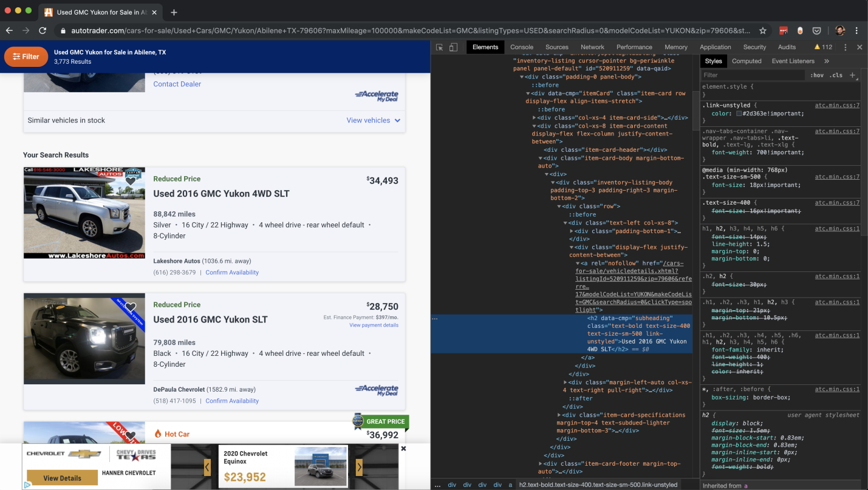Click the Hot Car flame icon
The width and height of the screenshot is (868, 490).
pyautogui.click(x=158, y=434)
